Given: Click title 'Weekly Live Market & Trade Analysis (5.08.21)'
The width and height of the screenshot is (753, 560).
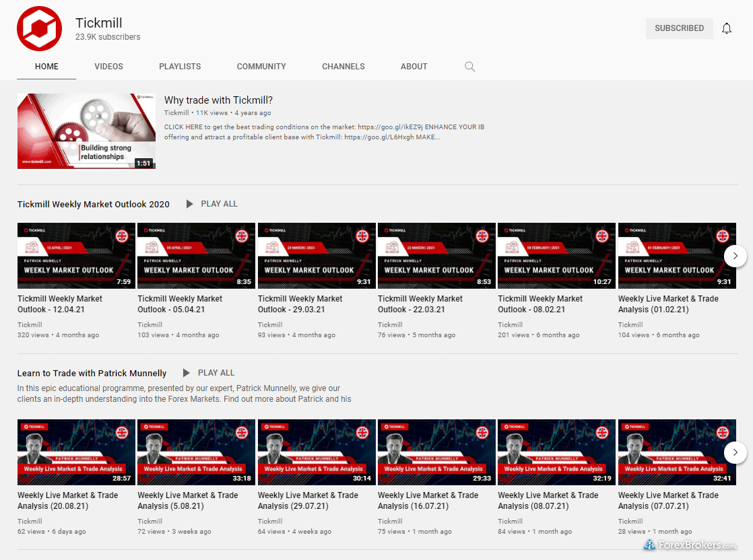Looking at the screenshot, I should tap(188, 501).
